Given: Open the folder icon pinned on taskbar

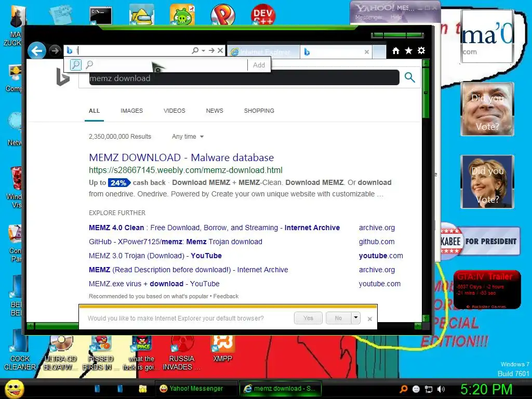Looking at the screenshot, I should pos(142,389).
